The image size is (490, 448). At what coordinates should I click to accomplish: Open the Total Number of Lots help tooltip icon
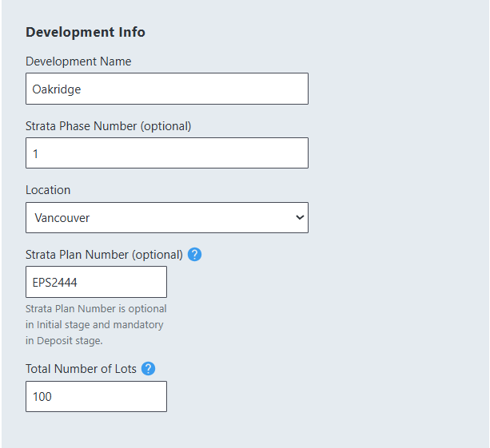tap(148, 369)
